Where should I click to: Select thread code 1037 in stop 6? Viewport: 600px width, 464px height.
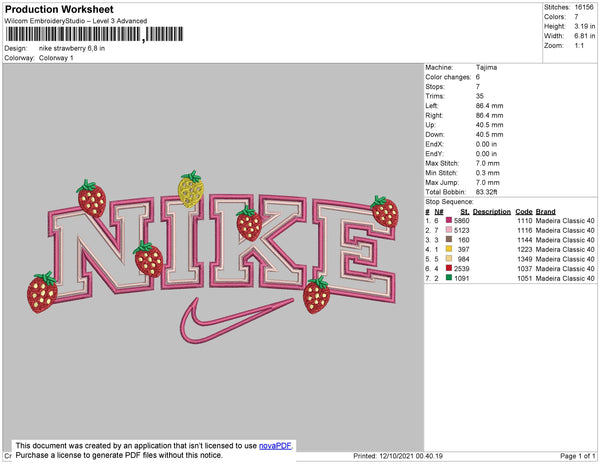tap(525, 269)
